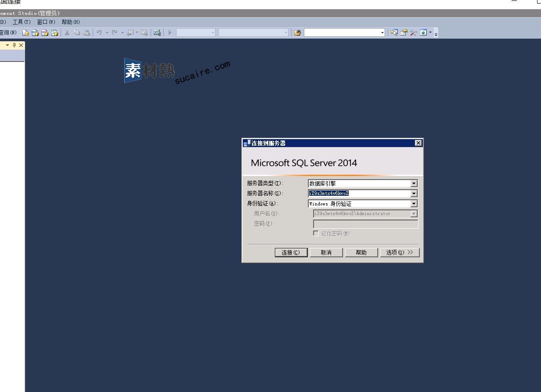
Task: Click the Navigate Forward icon
Action: pyautogui.click(x=144, y=32)
